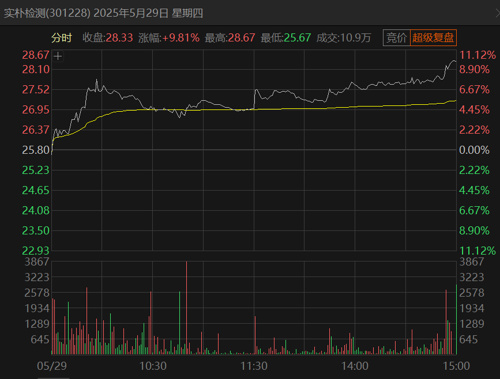Click the 25.80 previous close label
The width and height of the screenshot is (500, 379).
[x=36, y=150]
